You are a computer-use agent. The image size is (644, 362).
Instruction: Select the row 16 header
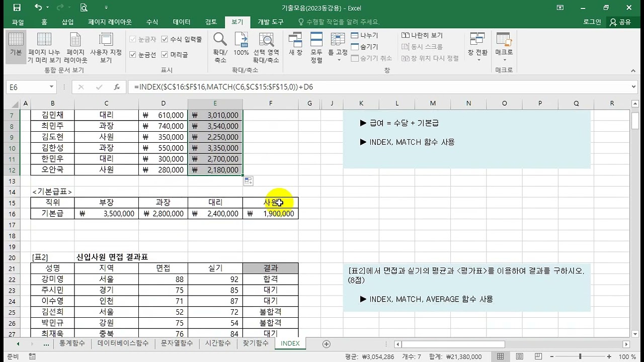[x=12, y=214]
